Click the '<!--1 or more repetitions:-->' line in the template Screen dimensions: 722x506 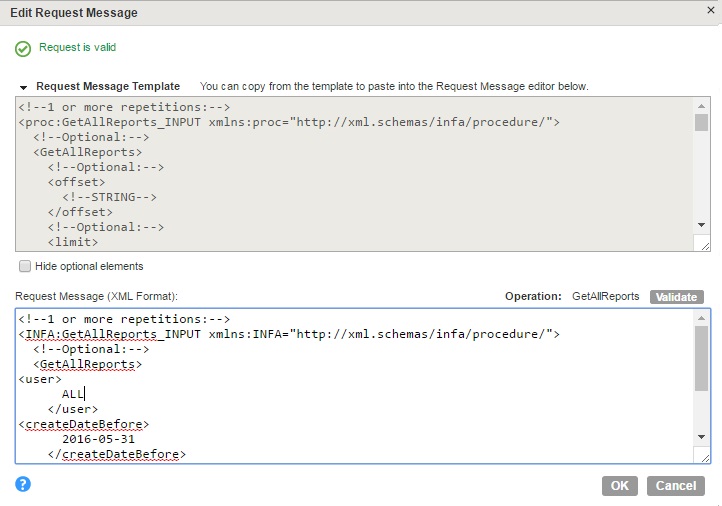pyautogui.click(x=124, y=107)
